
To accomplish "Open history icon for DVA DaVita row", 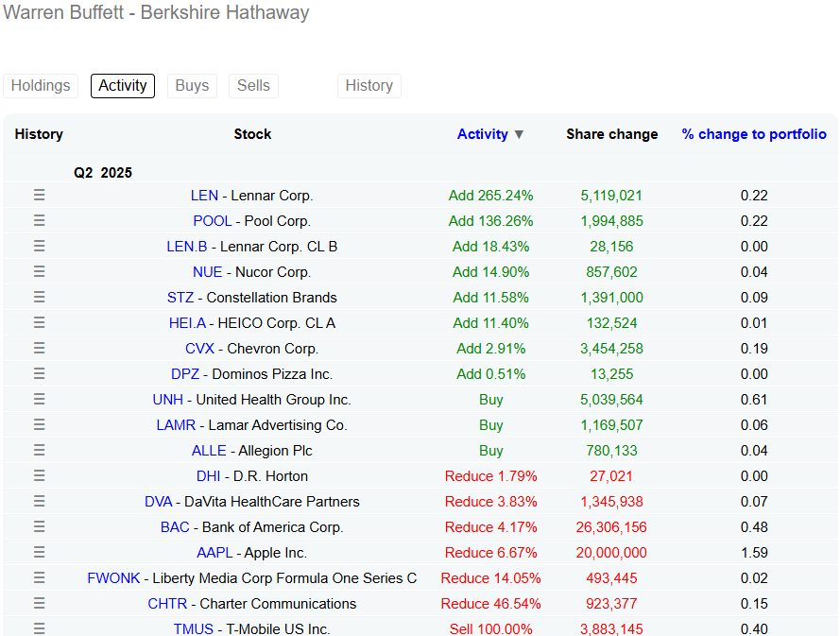I will pos(39,501).
